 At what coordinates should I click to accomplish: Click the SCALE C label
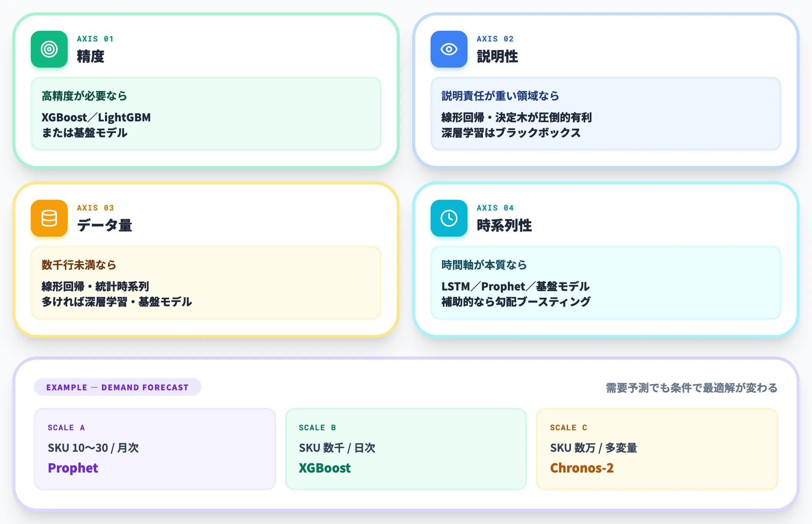click(569, 428)
